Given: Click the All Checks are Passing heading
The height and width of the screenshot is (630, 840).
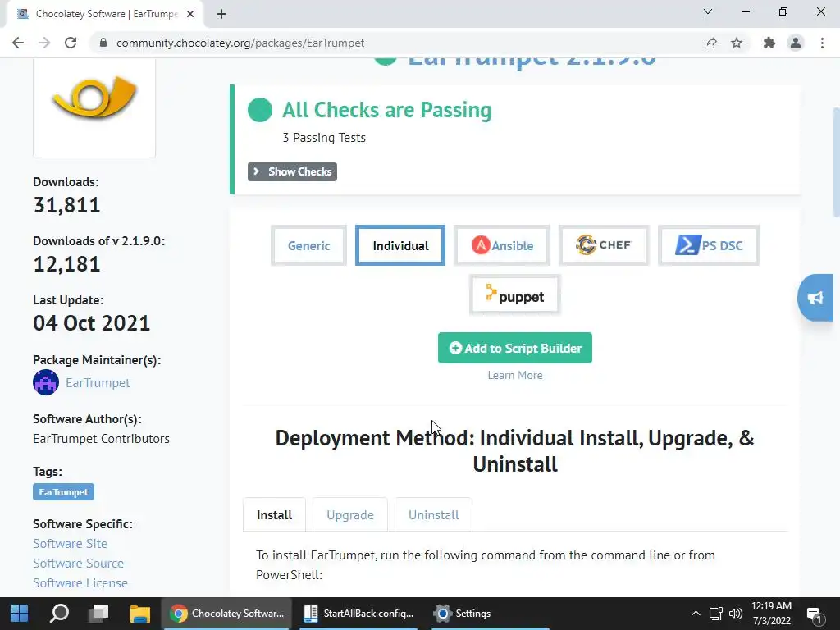Looking at the screenshot, I should click(386, 110).
